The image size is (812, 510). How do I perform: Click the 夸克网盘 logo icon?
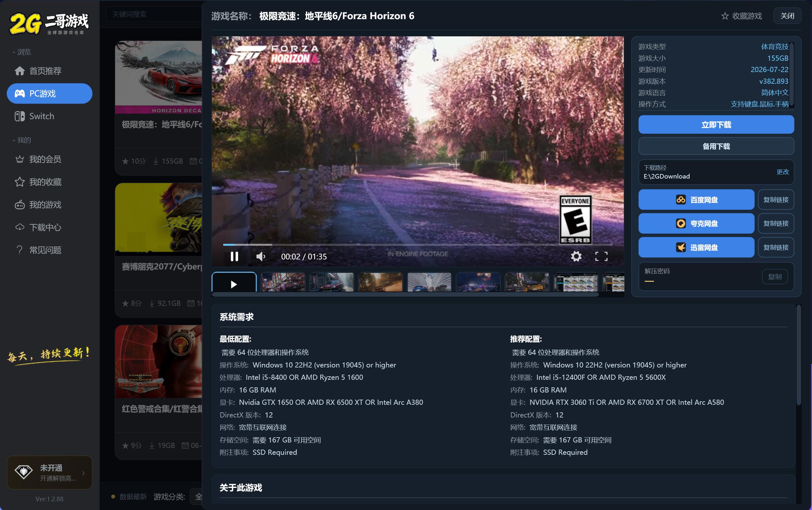[x=681, y=223]
